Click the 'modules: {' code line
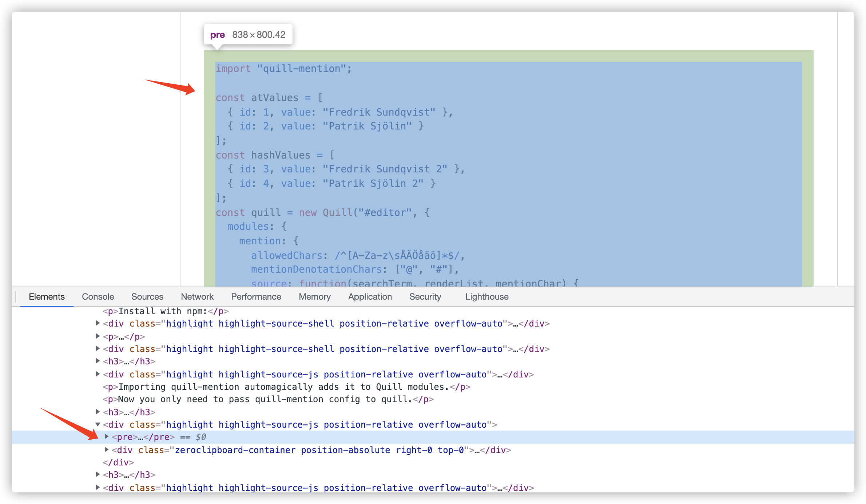This screenshot has height=504, width=866. pos(257,227)
